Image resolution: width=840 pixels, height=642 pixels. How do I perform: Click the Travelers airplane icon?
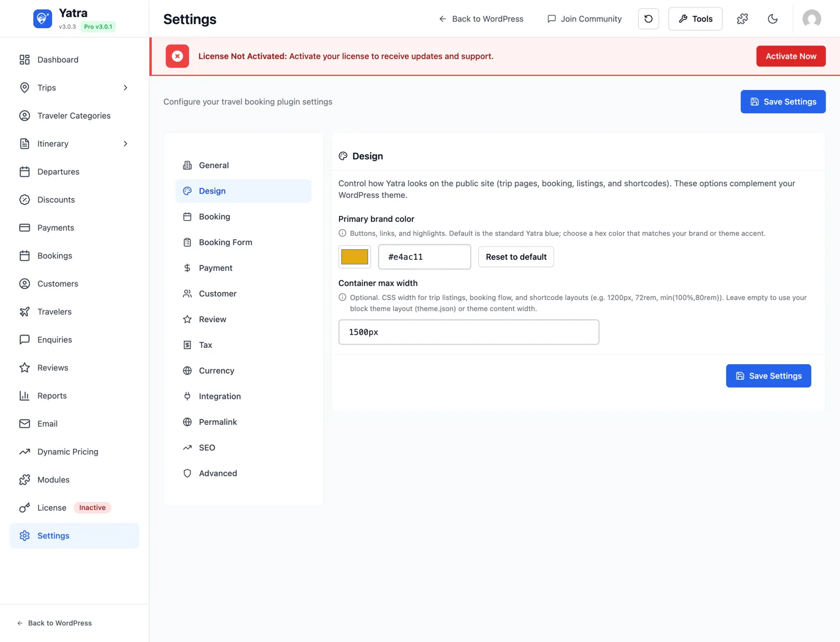(24, 312)
